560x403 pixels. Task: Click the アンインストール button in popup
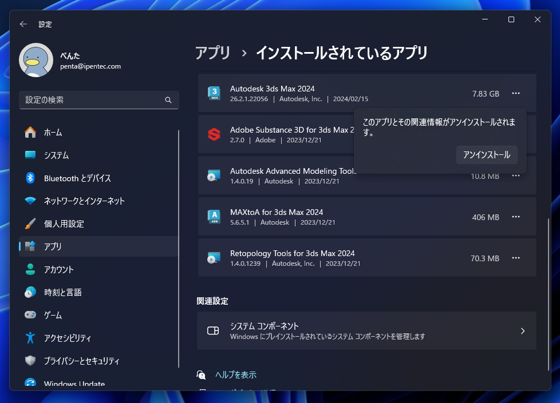click(486, 155)
